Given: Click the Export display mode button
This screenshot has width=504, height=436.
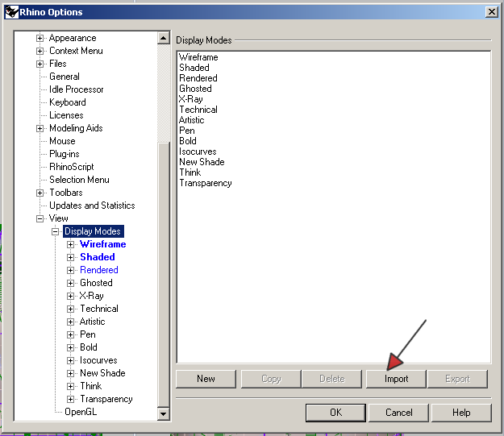Looking at the screenshot, I should (457, 379).
